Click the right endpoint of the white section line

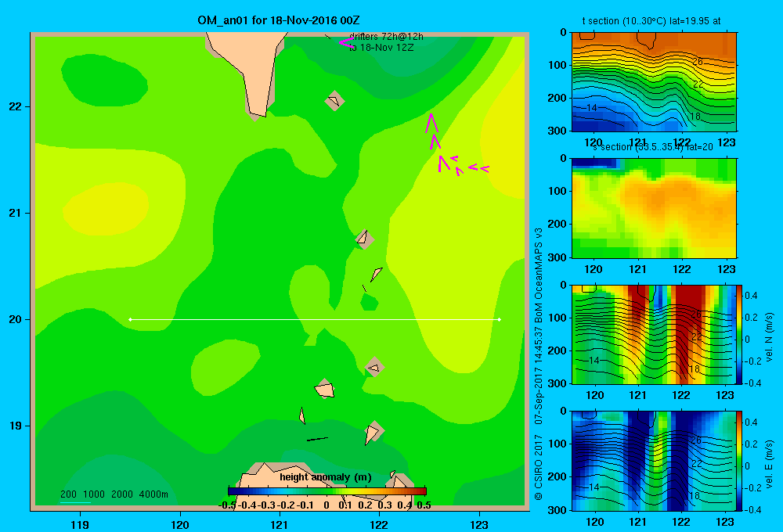click(x=500, y=319)
